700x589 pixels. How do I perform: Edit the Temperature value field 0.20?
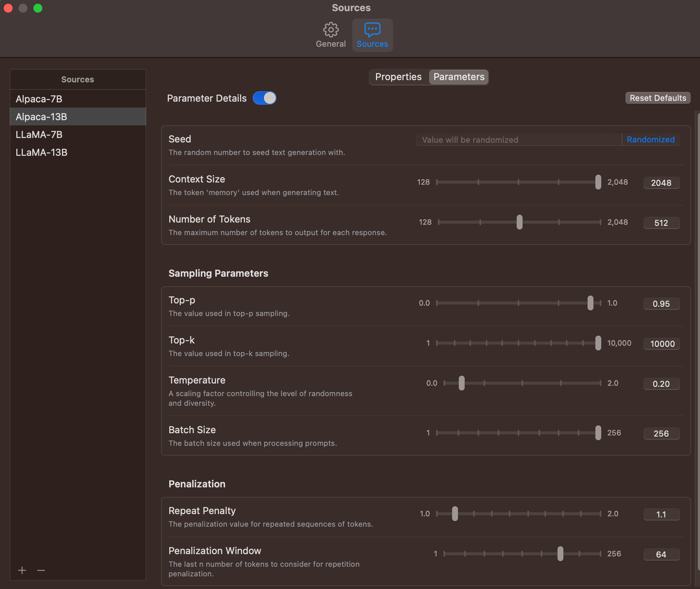tap(661, 384)
